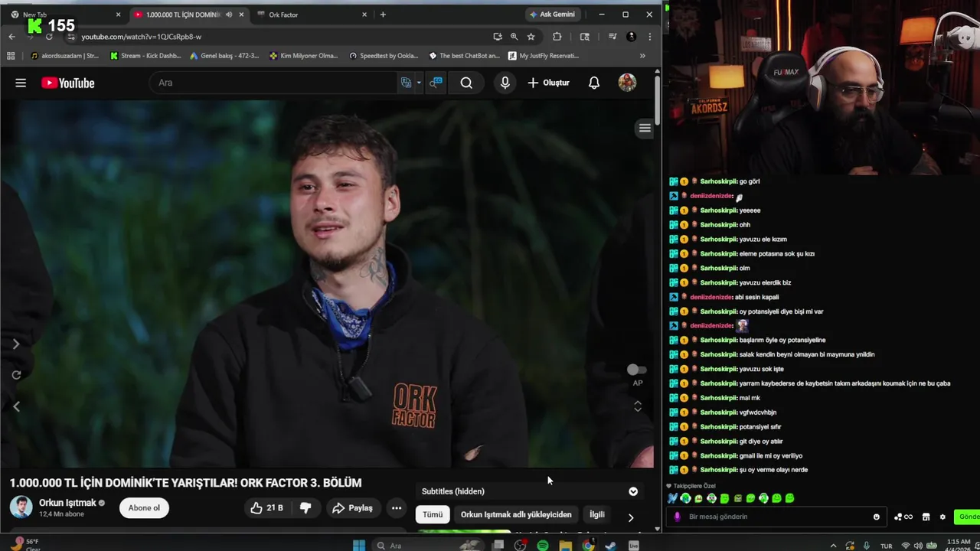Click the translate extension icon in search bar
The image size is (980, 551).
[x=407, y=83]
